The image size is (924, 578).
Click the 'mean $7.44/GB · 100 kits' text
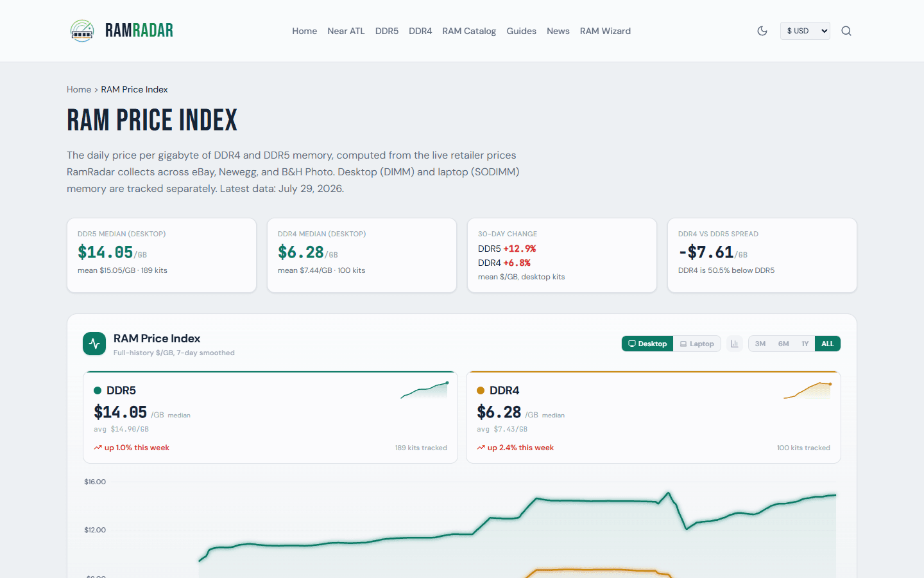[x=321, y=270]
